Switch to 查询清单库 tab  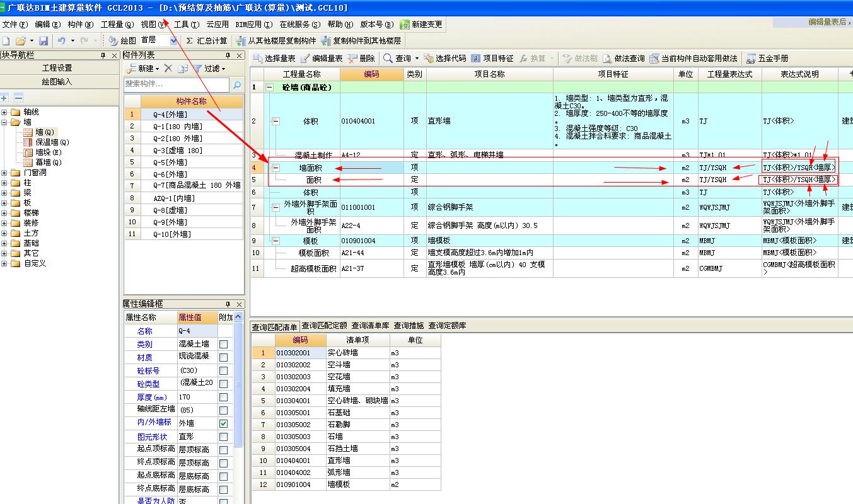pyautogui.click(x=371, y=326)
